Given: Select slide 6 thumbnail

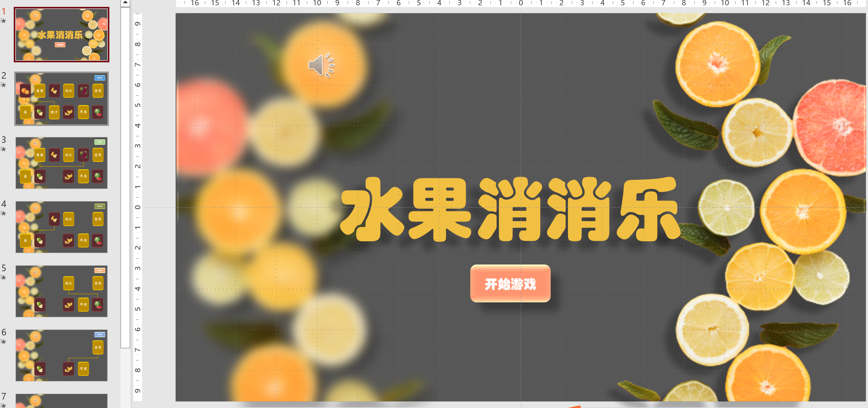Looking at the screenshot, I should point(61,355).
